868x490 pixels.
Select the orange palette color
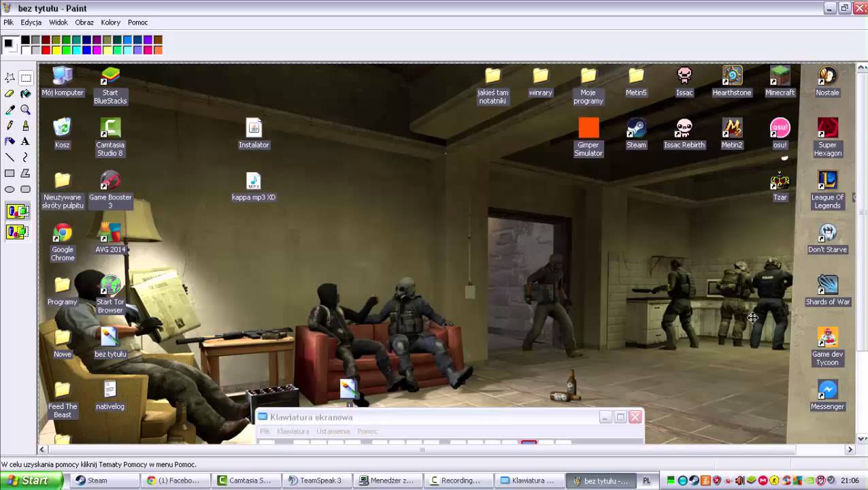pos(158,50)
